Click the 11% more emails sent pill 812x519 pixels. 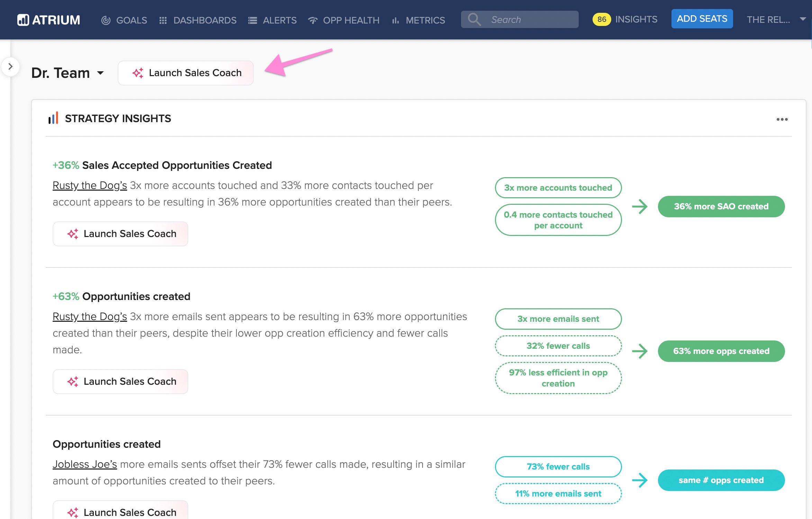tap(558, 494)
